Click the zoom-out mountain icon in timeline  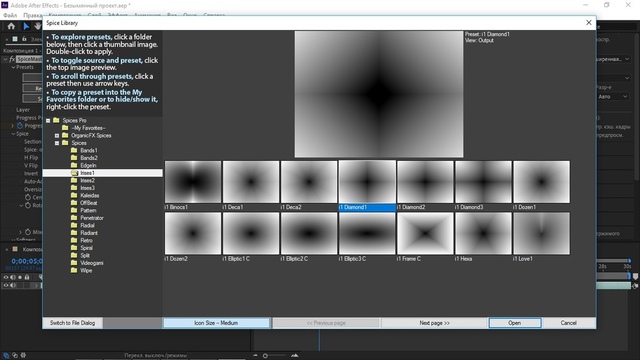[256, 356]
